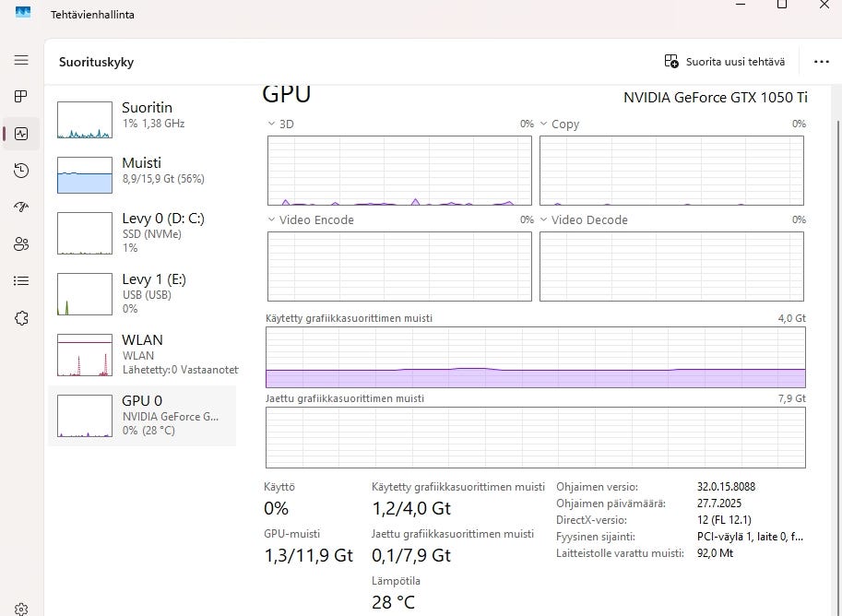Screen dimensions: 842x616
Task: Open the Users page icon
Action: [x=21, y=244]
